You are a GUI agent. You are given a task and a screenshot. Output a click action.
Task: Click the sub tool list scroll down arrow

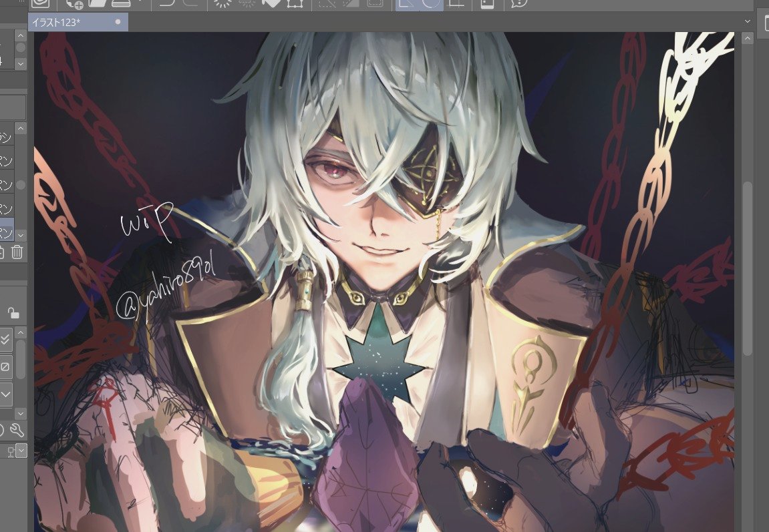click(21, 236)
